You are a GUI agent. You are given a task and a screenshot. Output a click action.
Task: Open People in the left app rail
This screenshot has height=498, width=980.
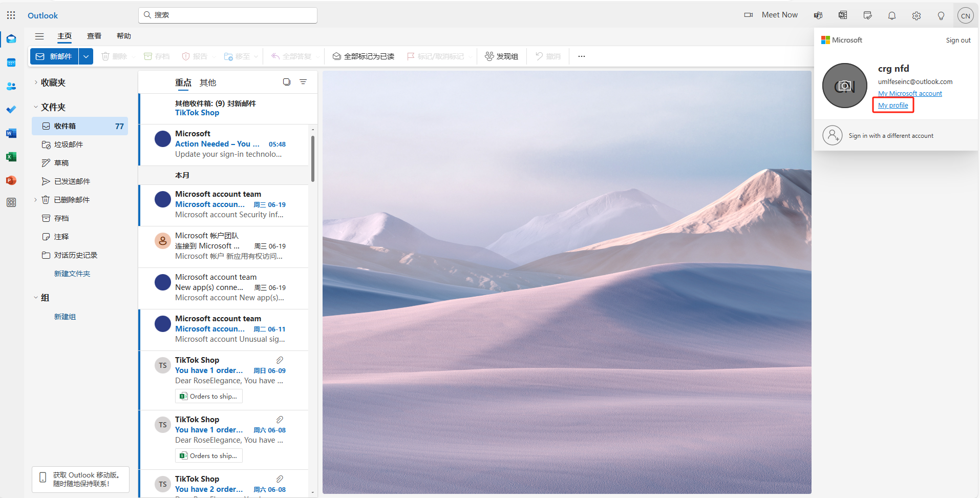tap(11, 86)
